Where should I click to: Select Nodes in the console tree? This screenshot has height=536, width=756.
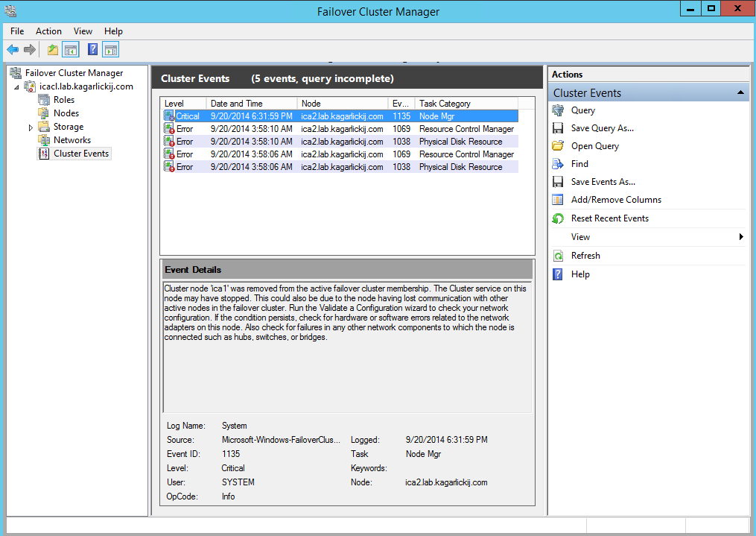point(66,113)
